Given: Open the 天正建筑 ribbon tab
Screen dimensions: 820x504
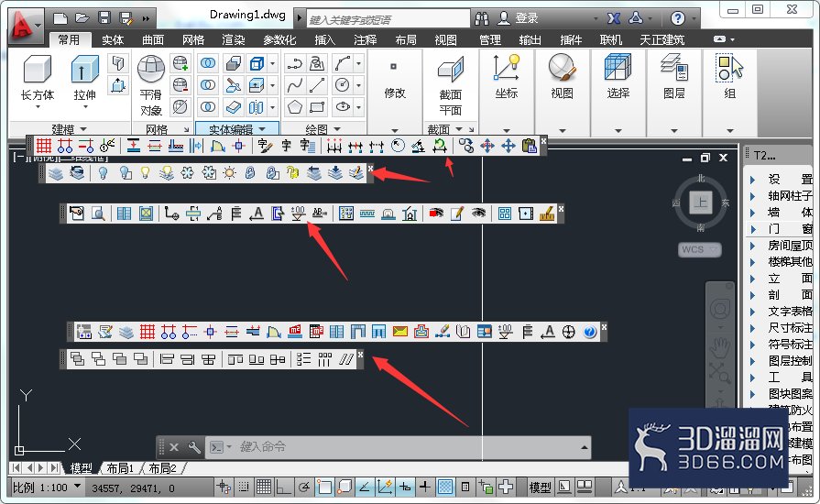Looking at the screenshot, I should 662,39.
